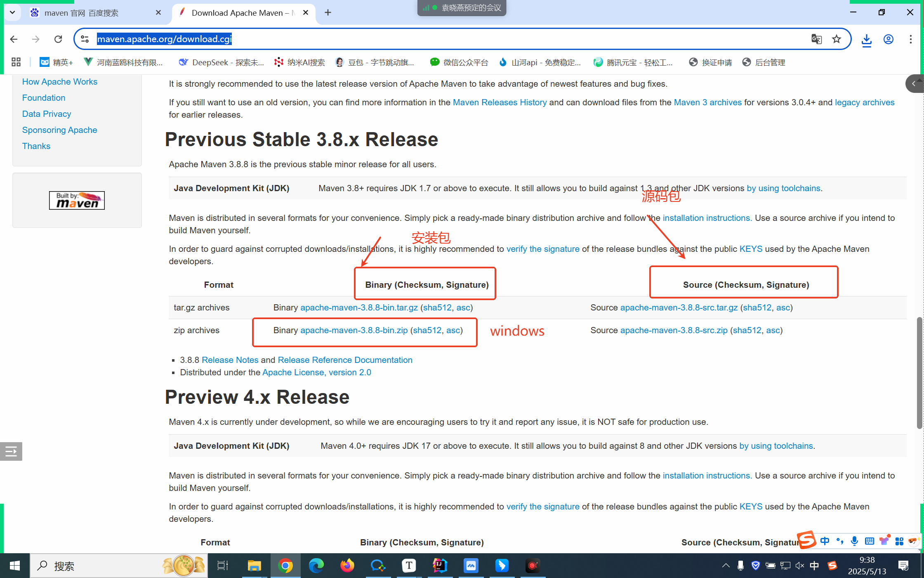Toggle the left floating menu button
This screenshot has width=924, height=578.
(11, 451)
